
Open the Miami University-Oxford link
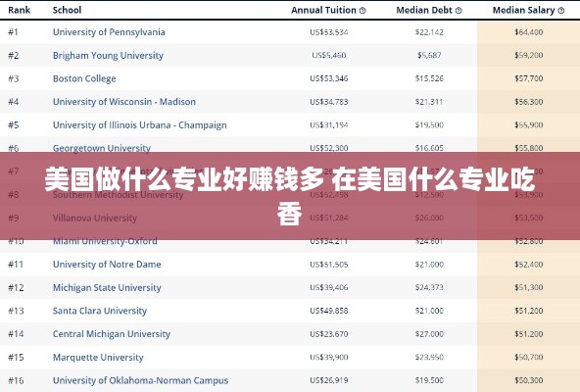coord(105,241)
